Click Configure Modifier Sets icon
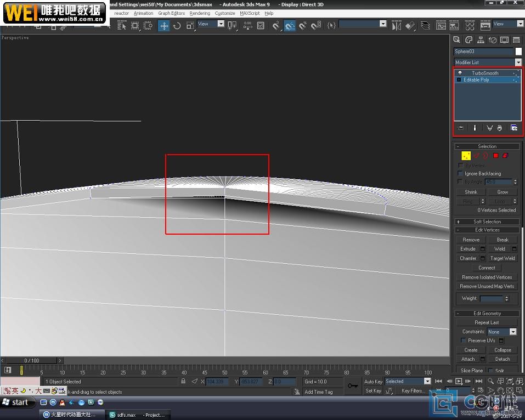This screenshot has height=420, width=525. click(514, 128)
